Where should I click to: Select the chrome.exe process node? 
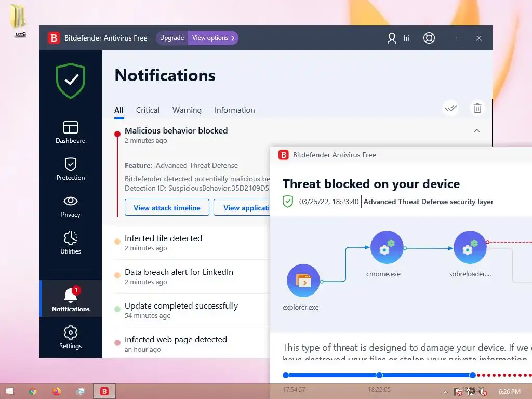point(387,247)
